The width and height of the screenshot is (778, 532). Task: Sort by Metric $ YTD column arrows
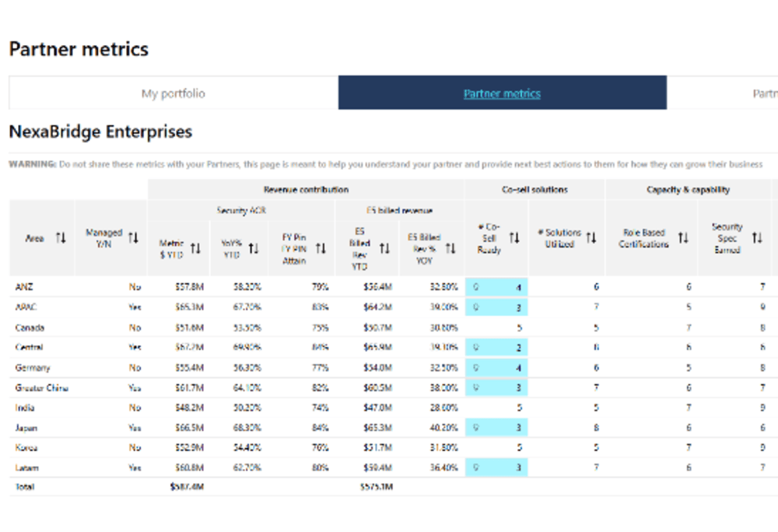[195, 248]
